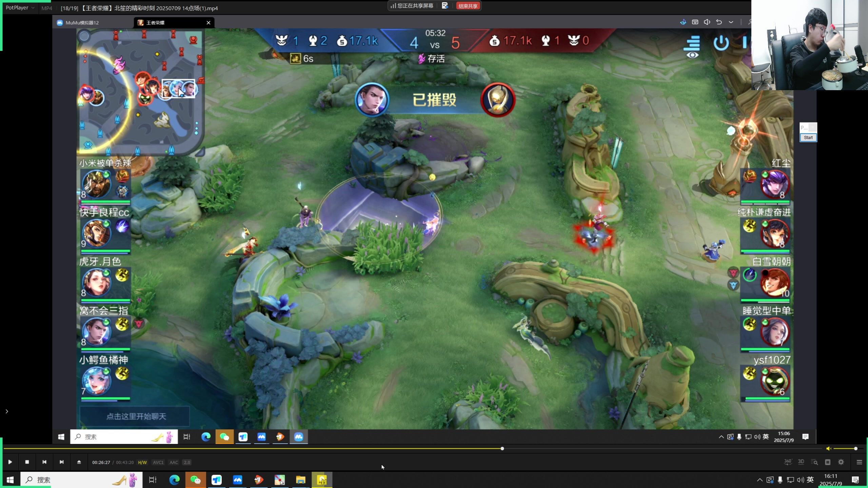The height and width of the screenshot is (488, 868).
Task: Select player 窝不会三指 hero portrait
Action: 97,331
